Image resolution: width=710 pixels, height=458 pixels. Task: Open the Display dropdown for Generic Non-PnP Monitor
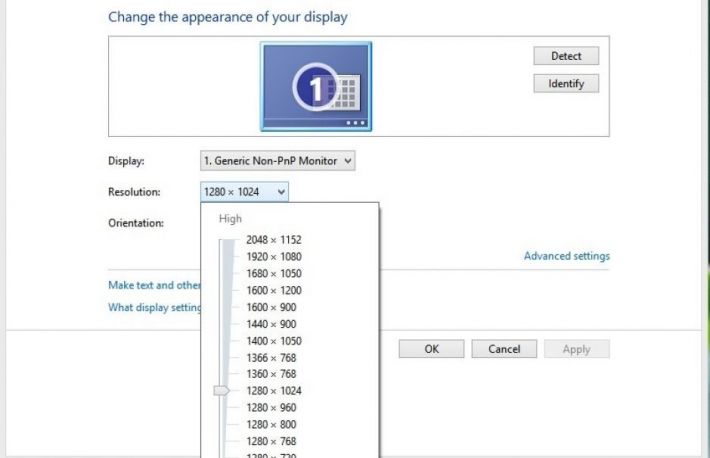(277, 160)
